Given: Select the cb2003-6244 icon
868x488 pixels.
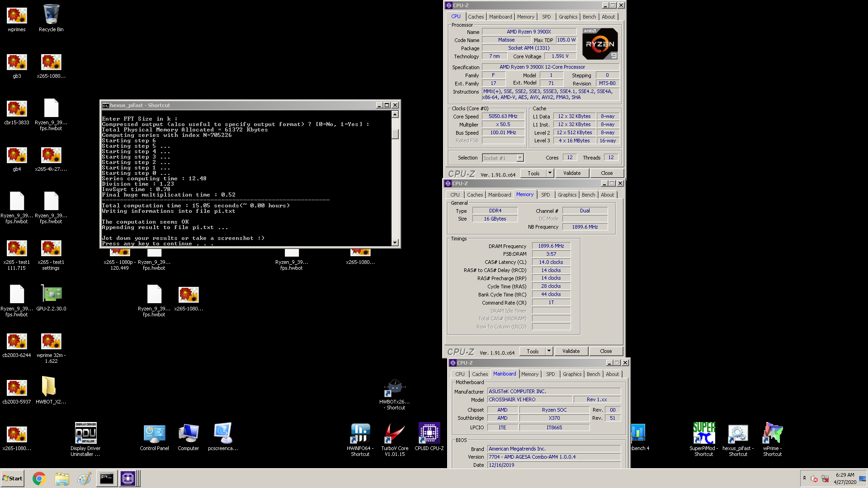Looking at the screenshot, I should pos(17,345).
